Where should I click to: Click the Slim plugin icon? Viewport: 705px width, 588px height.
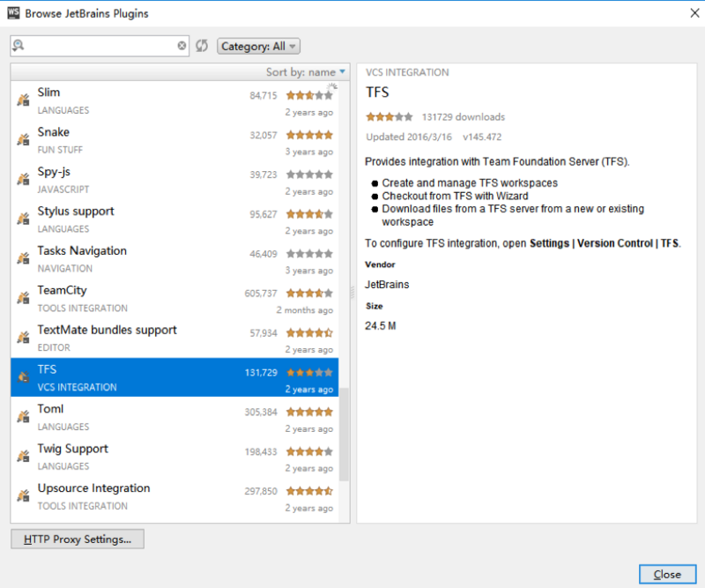[x=24, y=100]
